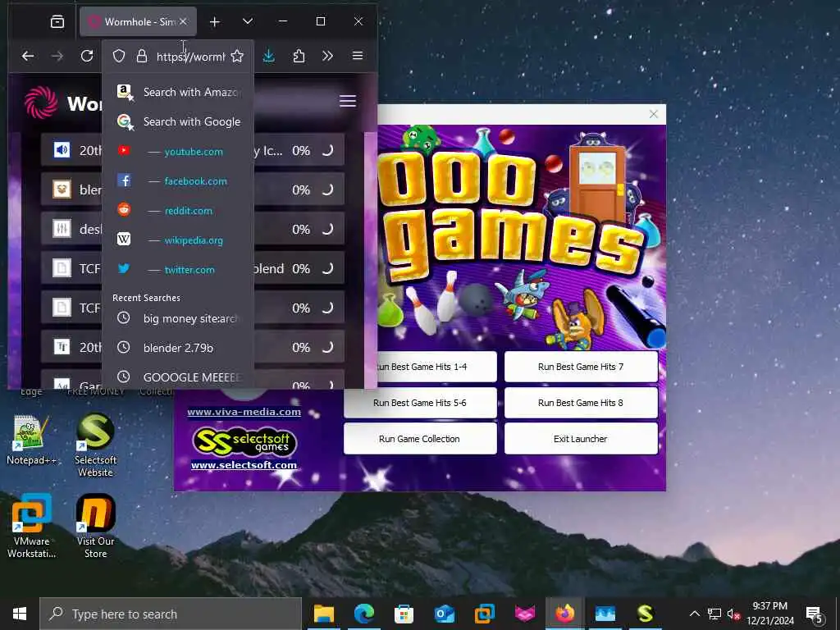Pick recent search 'blender 2.79b'
The width and height of the screenshot is (840, 630).
click(178, 348)
